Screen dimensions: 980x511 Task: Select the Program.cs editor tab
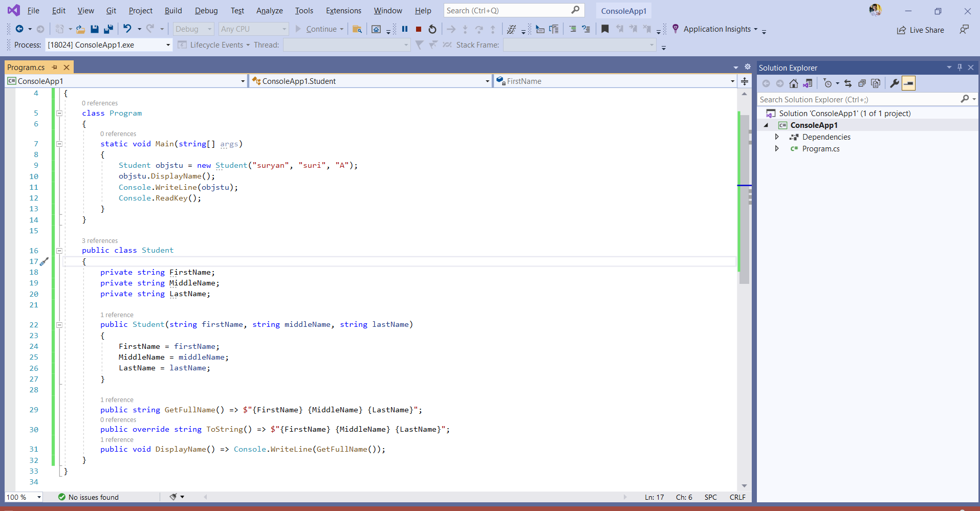26,67
